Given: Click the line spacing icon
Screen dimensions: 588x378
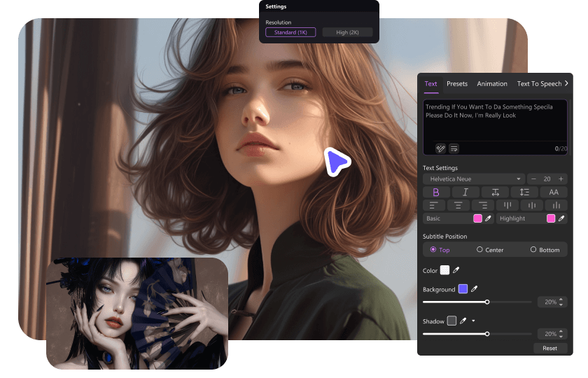Looking at the screenshot, I should click(524, 192).
